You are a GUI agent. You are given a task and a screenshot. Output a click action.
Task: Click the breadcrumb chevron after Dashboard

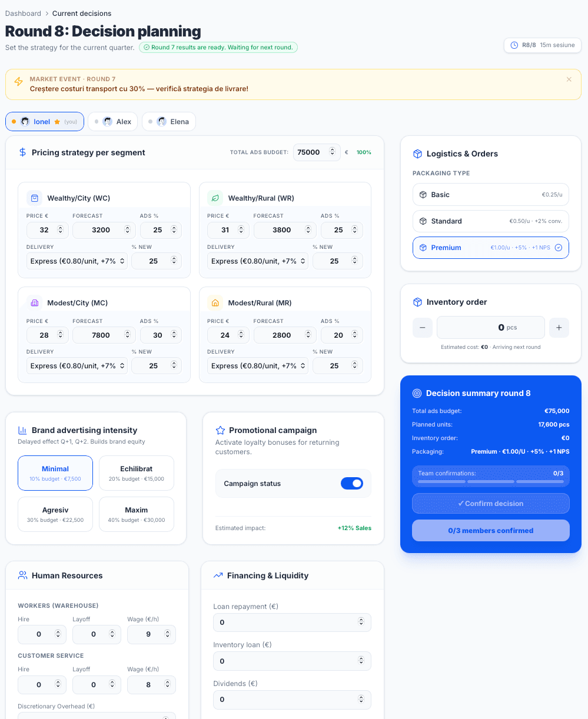pyautogui.click(x=47, y=14)
